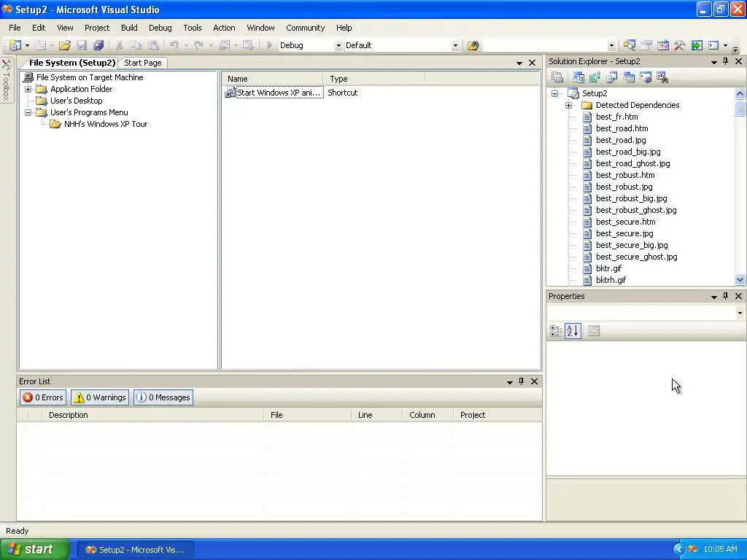This screenshot has height=560, width=747.
Task: Click the Description column header
Action: (x=152, y=415)
